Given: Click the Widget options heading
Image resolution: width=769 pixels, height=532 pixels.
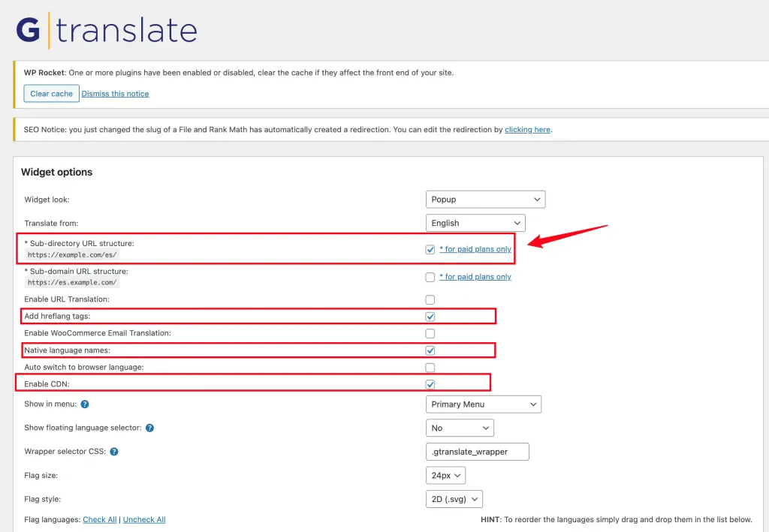Looking at the screenshot, I should 56,172.
